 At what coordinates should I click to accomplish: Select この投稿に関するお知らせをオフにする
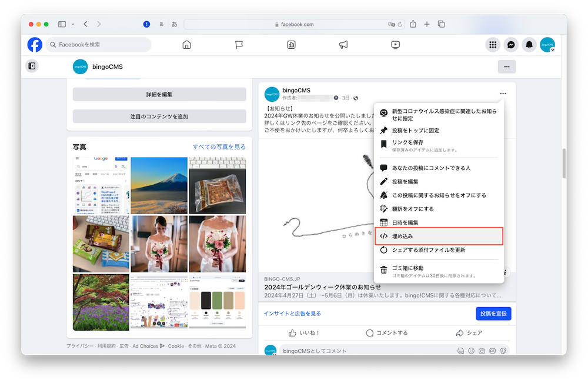tap(439, 195)
